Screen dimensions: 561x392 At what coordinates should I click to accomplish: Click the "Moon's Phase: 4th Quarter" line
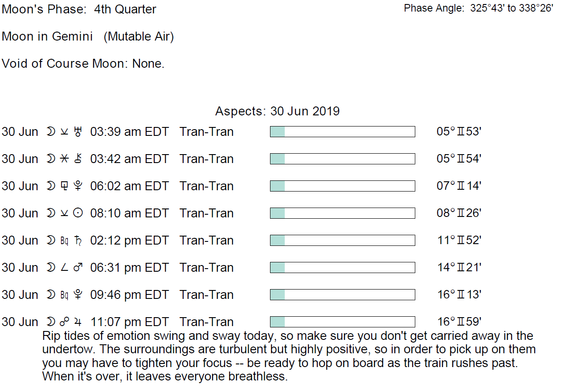point(79,9)
